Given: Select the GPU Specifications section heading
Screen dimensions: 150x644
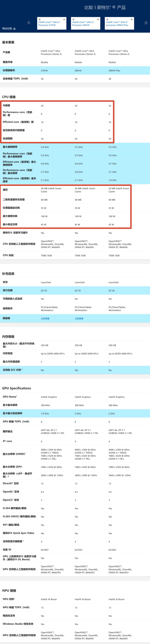Looking at the screenshot, I should pyautogui.click(x=17, y=388).
